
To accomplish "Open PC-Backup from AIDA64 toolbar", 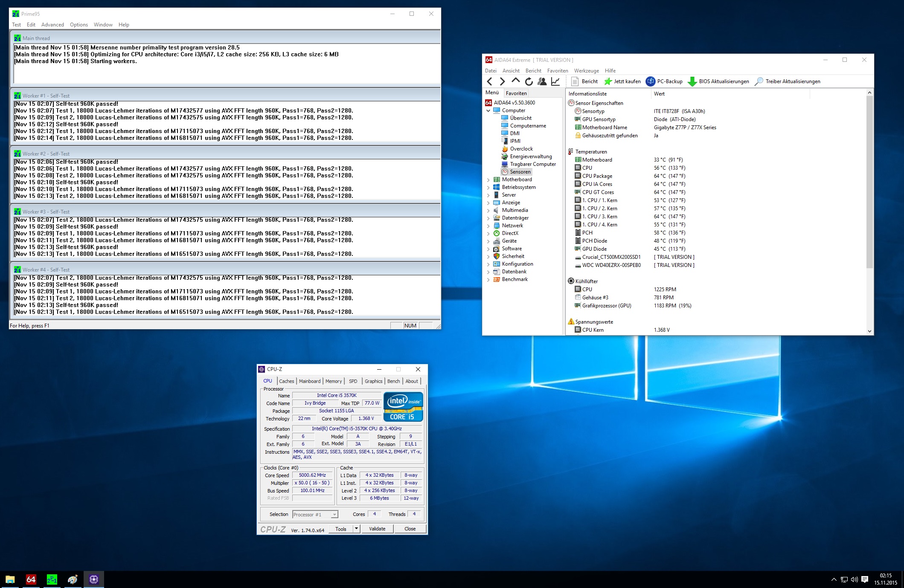I will (x=664, y=81).
